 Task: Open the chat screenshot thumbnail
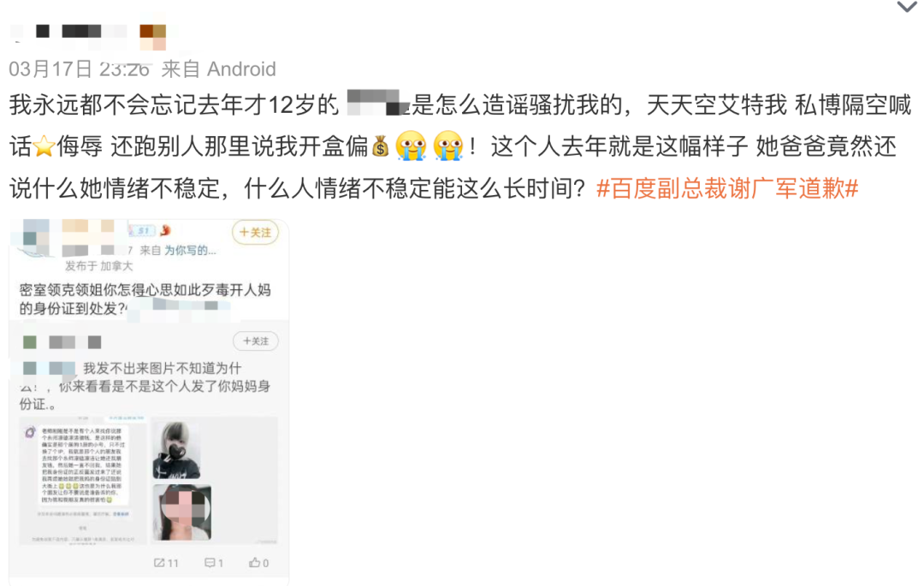tap(83, 480)
